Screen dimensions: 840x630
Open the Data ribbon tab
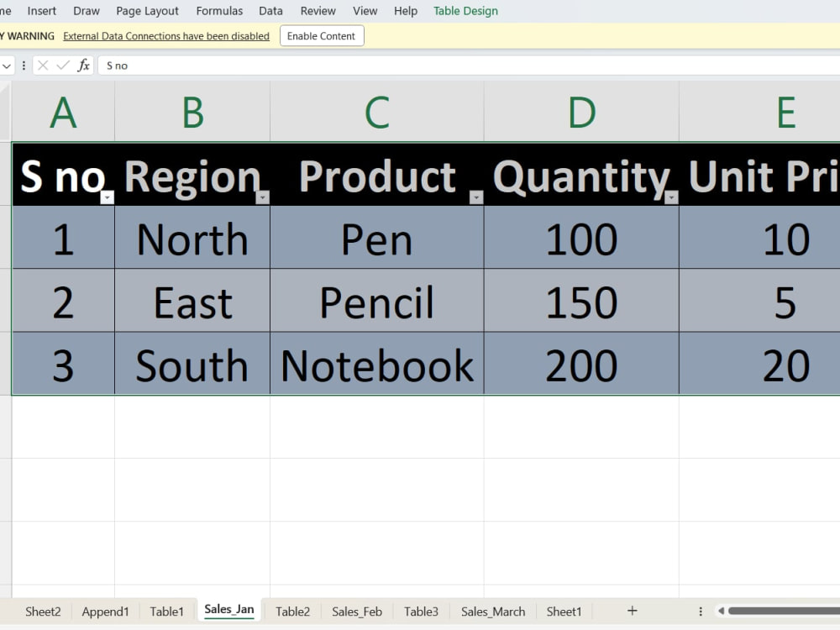click(270, 11)
